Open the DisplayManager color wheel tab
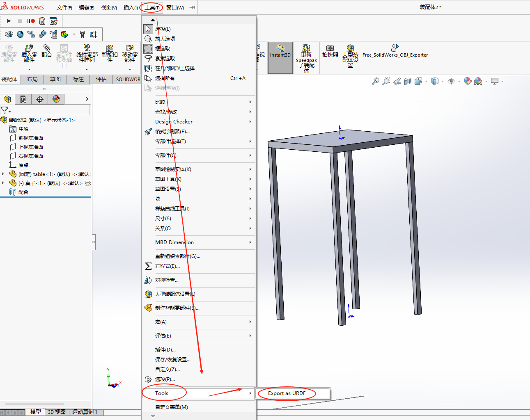530x420 pixels. tap(56, 99)
